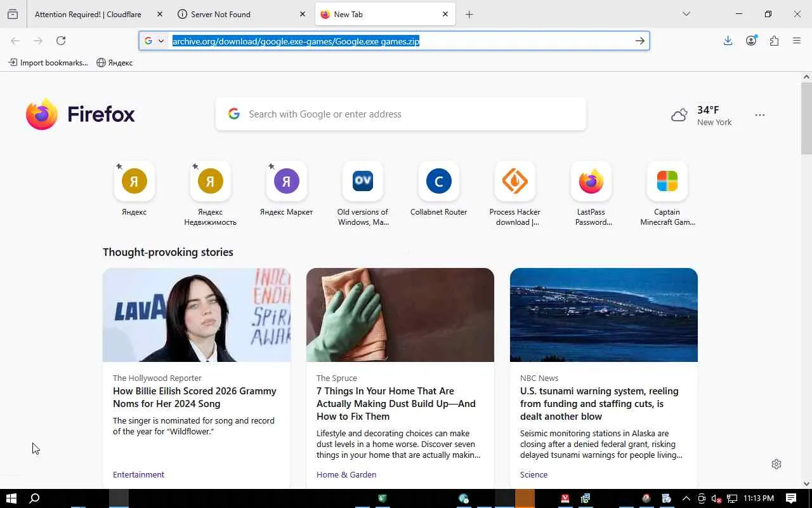Reload the current page
The height and width of the screenshot is (508, 812).
[x=61, y=41]
